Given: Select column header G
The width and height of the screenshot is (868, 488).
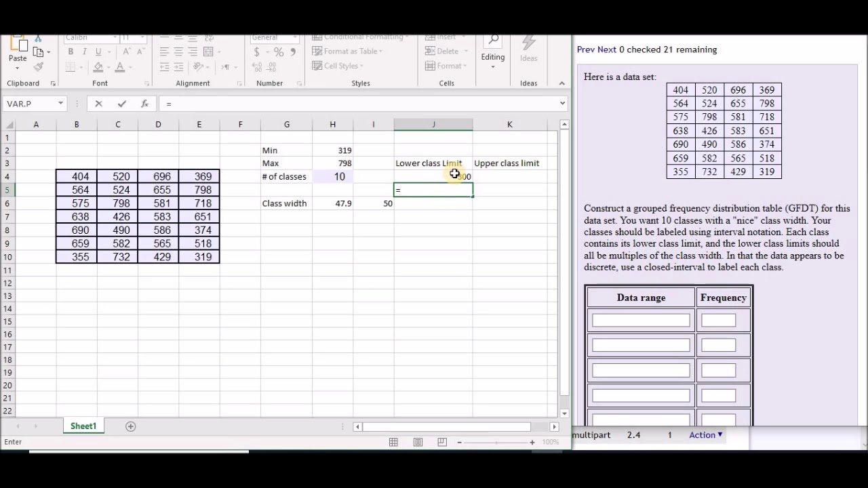Looking at the screenshot, I should point(286,125).
